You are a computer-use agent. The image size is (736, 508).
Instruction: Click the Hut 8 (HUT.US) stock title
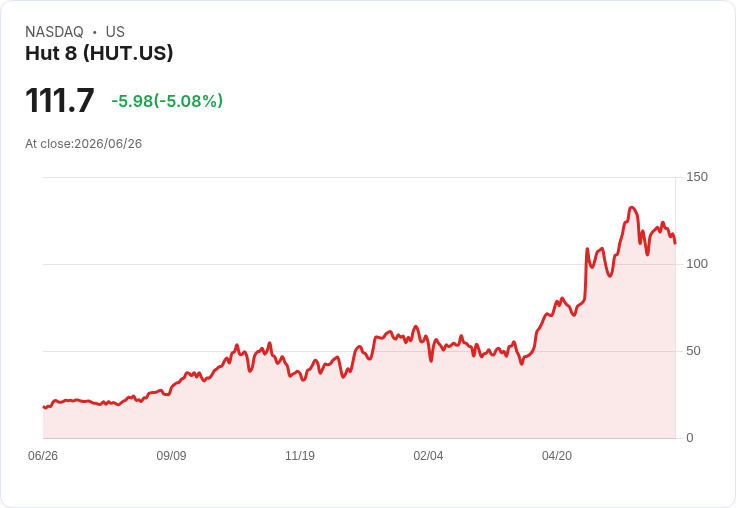(99, 53)
